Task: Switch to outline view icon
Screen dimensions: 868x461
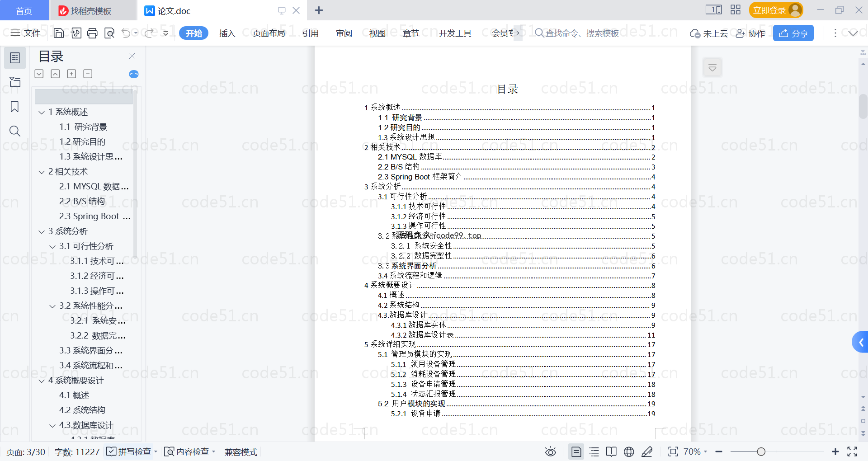Action: [x=594, y=452]
